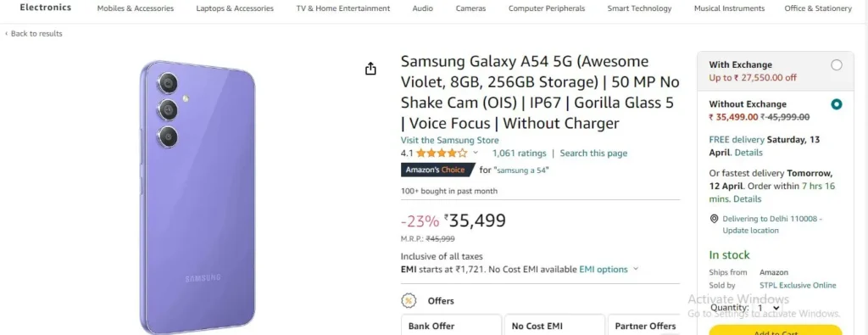Click the Add to Cart button
Image resolution: width=868 pixels, height=335 pixels.
(775, 331)
